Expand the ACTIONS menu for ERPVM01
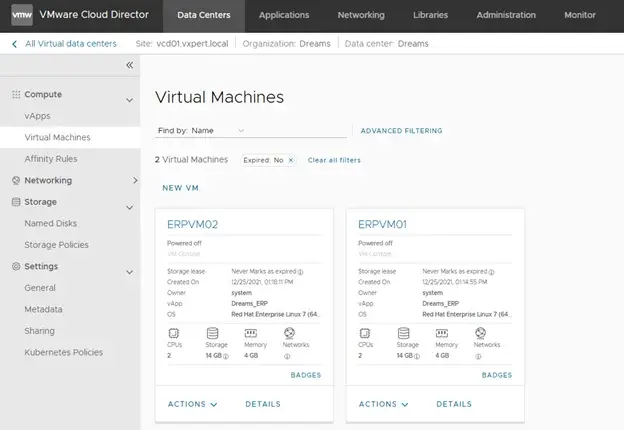Viewport: 624px width, 430px height. point(384,404)
